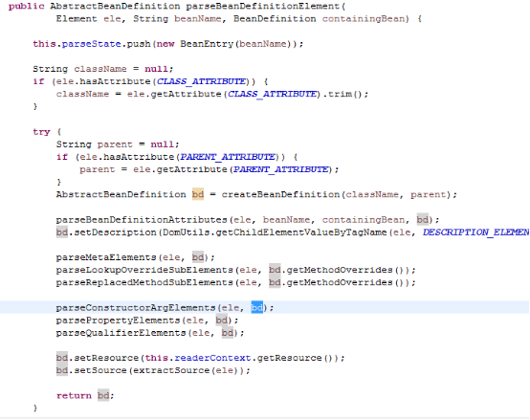Click CLASS_ATTRIBUTE inside getAttribute call

(x=272, y=94)
